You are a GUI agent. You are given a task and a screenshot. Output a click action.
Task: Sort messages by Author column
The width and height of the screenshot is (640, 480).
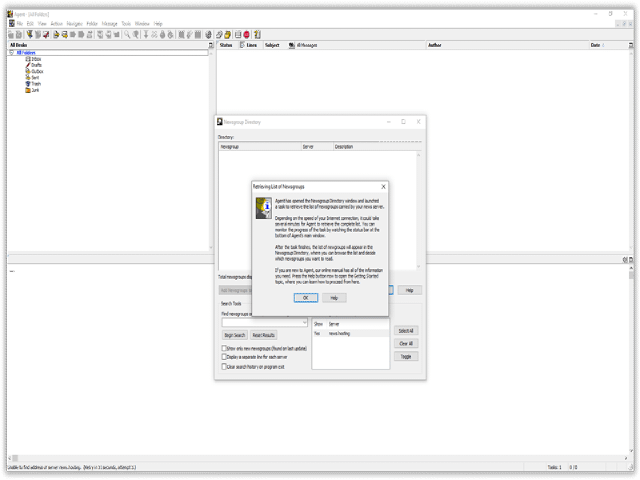[x=507, y=45]
